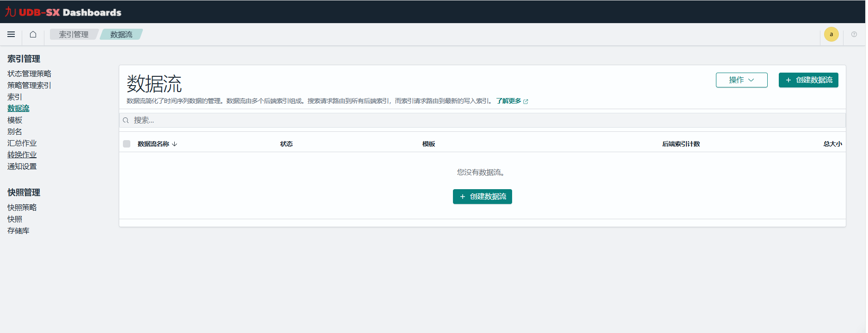Click the external link icon beside 了解更多
Viewport: 868px width, 333px height.
point(526,101)
